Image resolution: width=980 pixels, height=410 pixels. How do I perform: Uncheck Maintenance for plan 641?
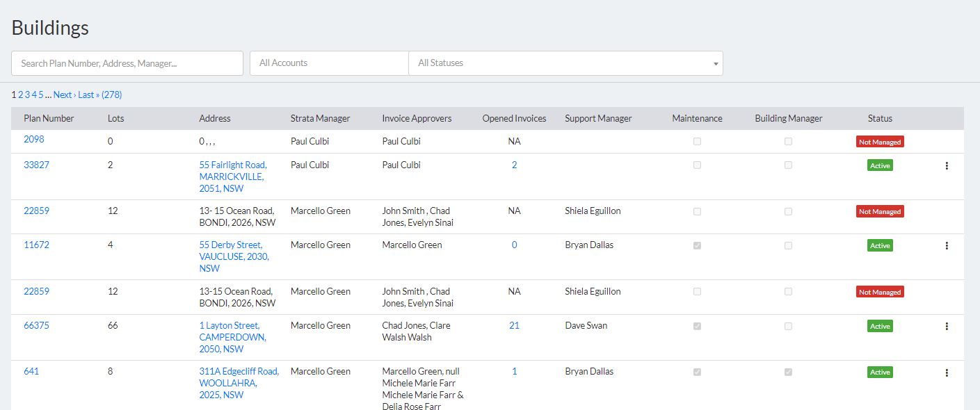coord(697,372)
